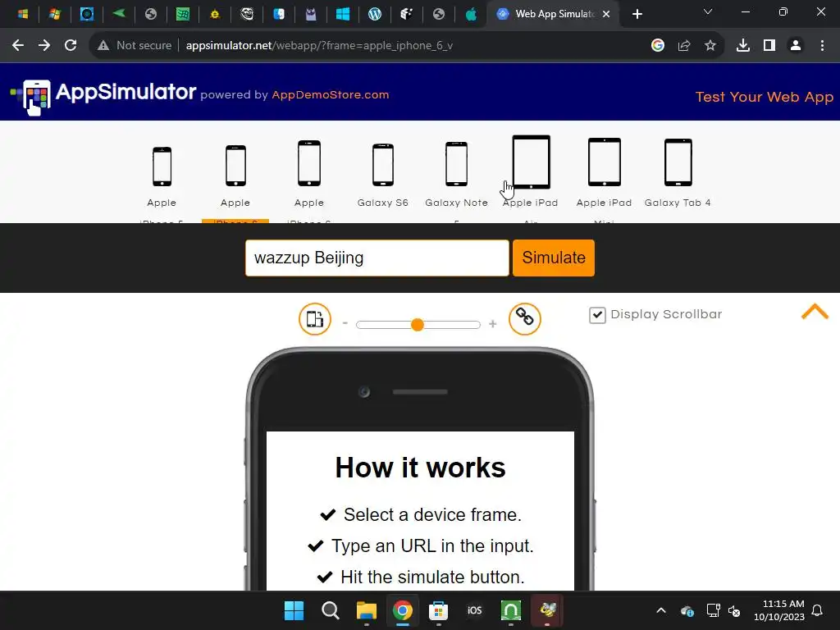Open browser downloads

[x=743, y=46]
